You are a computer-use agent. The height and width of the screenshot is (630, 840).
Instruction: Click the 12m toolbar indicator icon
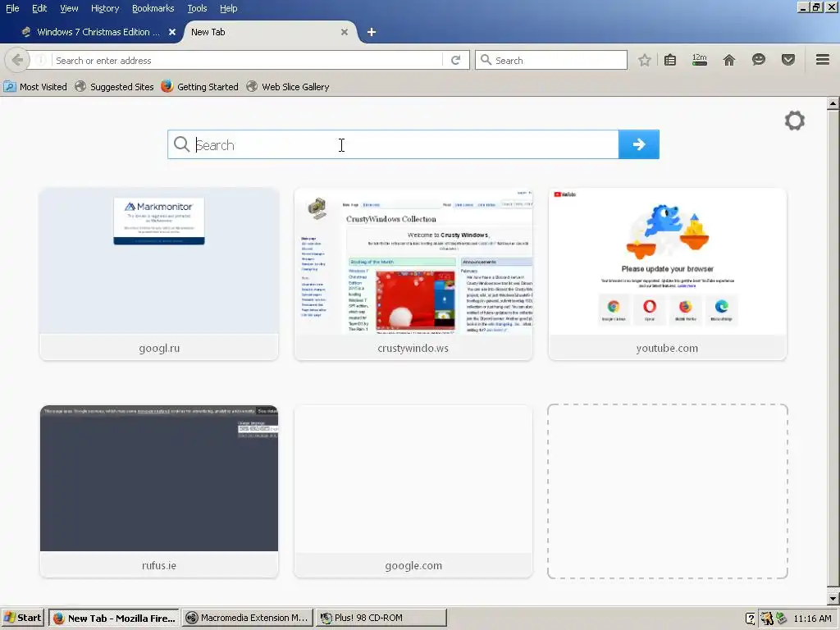(700, 60)
